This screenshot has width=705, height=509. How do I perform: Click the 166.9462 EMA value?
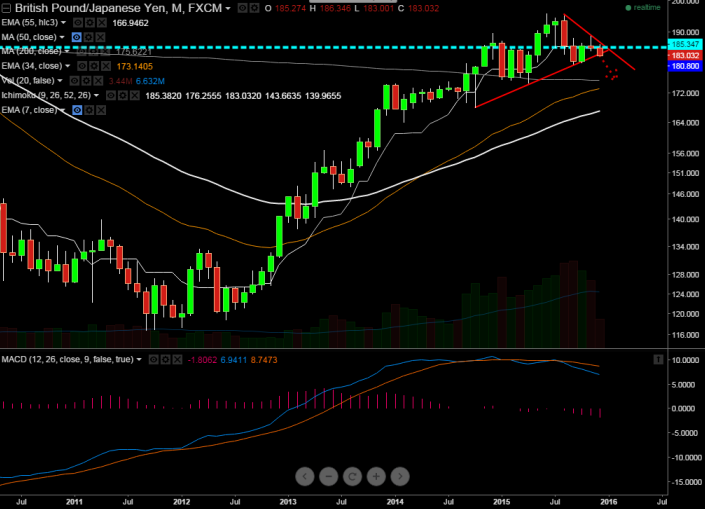click(x=130, y=23)
